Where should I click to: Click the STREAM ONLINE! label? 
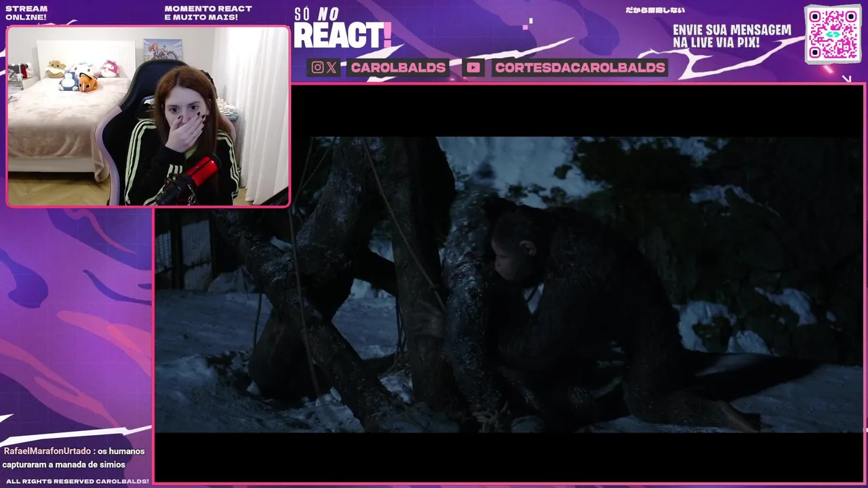[x=26, y=13]
